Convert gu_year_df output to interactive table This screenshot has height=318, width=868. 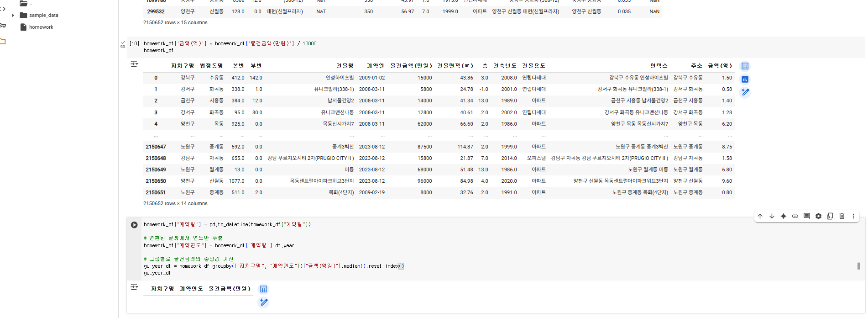coord(263,289)
